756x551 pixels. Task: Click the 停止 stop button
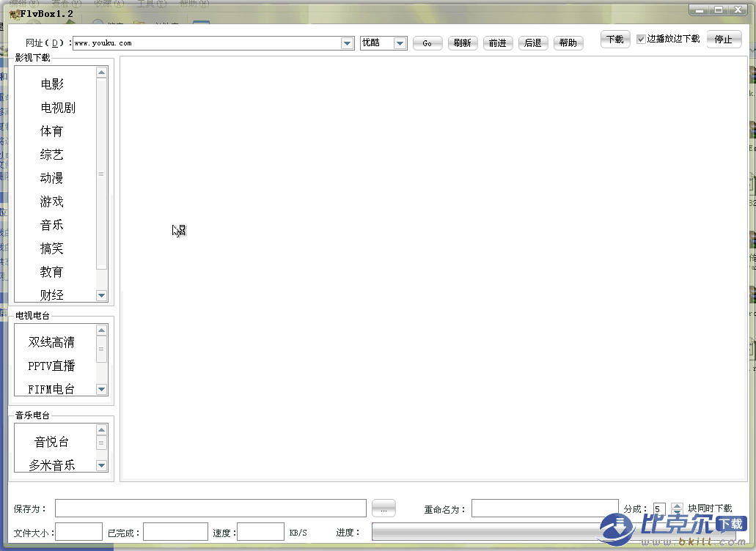click(x=724, y=39)
